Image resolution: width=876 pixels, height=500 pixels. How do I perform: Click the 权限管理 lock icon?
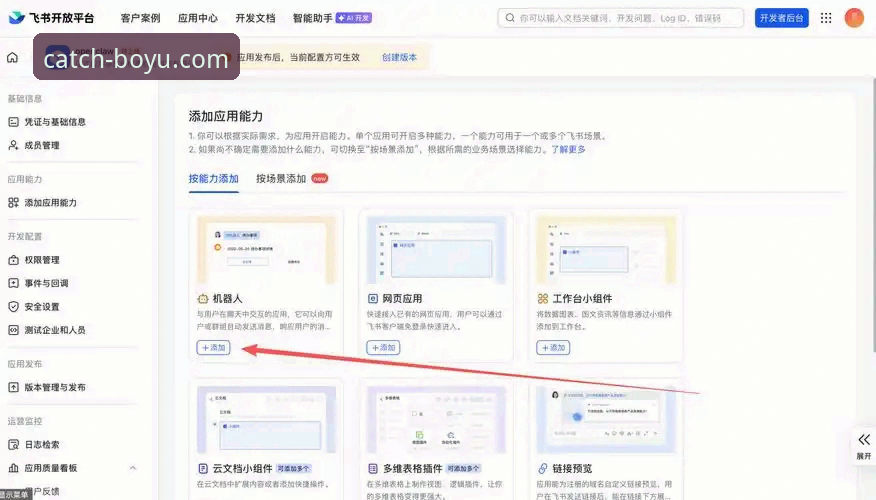point(13,260)
